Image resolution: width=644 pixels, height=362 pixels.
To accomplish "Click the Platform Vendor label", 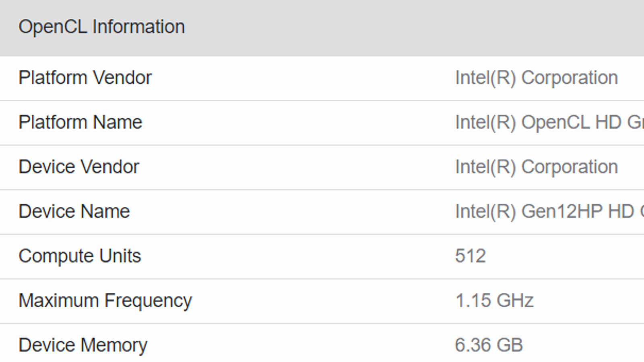I will (85, 78).
